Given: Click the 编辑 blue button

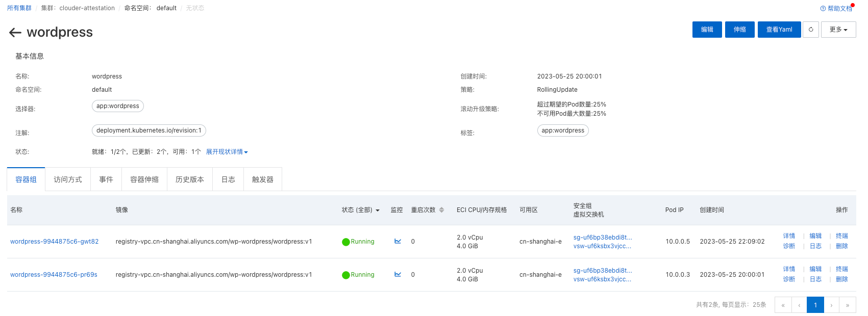Looking at the screenshot, I should 707,30.
